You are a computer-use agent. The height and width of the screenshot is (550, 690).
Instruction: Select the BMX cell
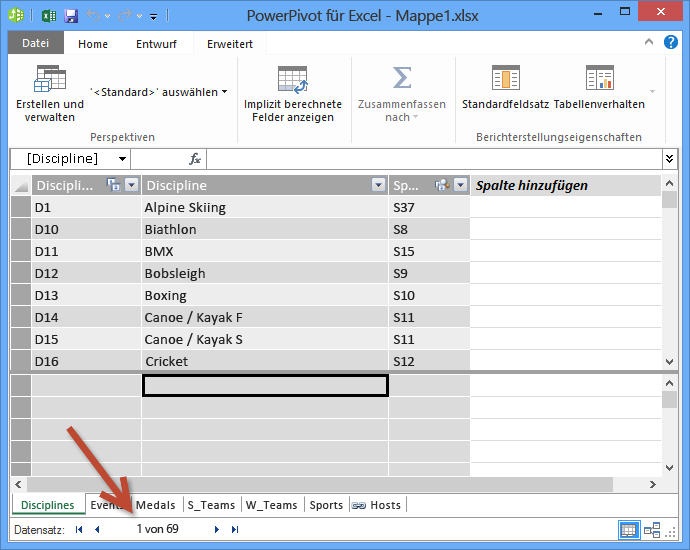point(265,251)
